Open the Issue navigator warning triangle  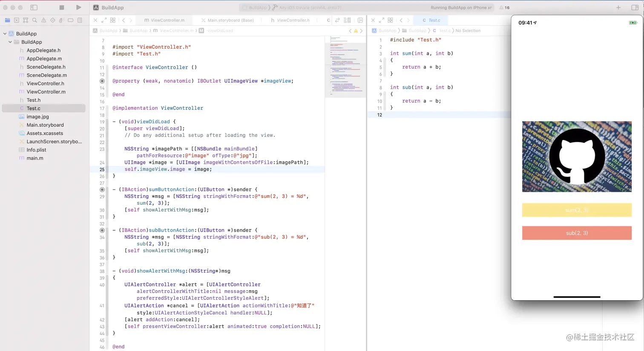43,20
